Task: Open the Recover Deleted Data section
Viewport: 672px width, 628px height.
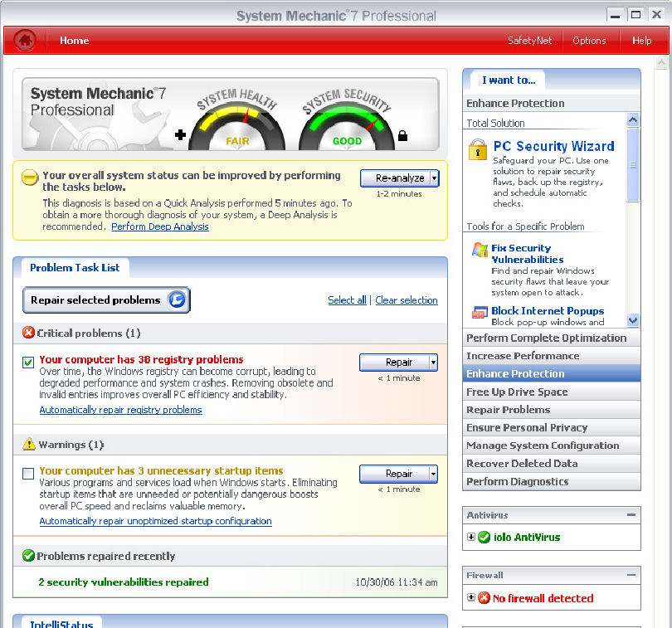Action: (x=552, y=464)
